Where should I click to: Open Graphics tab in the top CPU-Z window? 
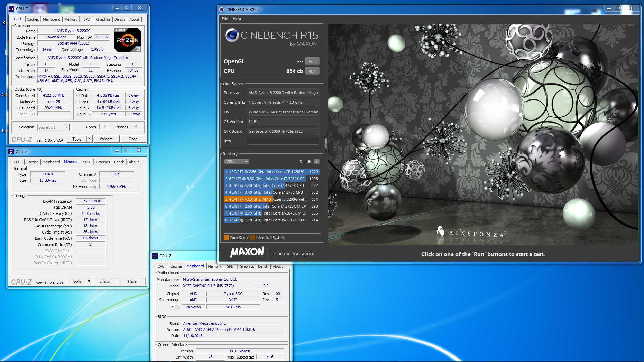[103, 19]
